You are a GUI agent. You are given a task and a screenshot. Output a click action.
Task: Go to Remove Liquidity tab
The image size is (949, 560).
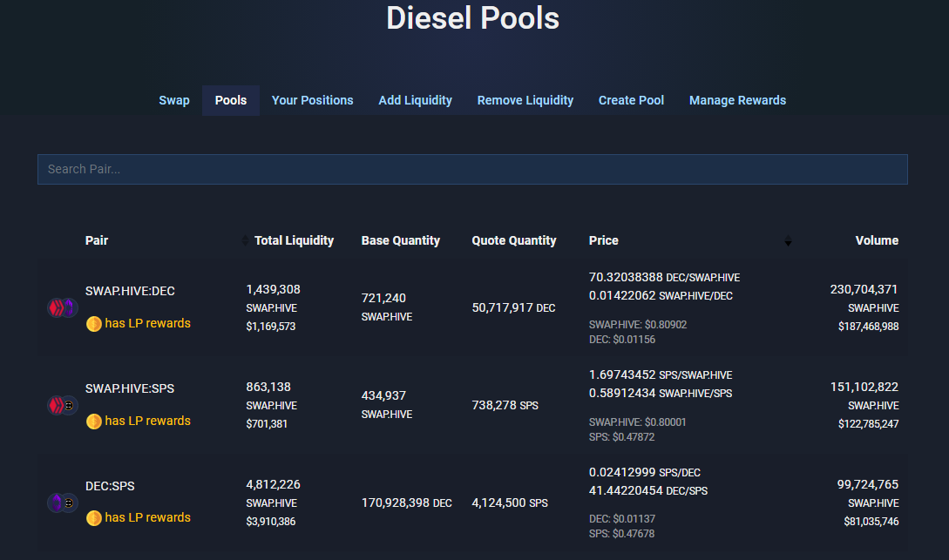(525, 100)
